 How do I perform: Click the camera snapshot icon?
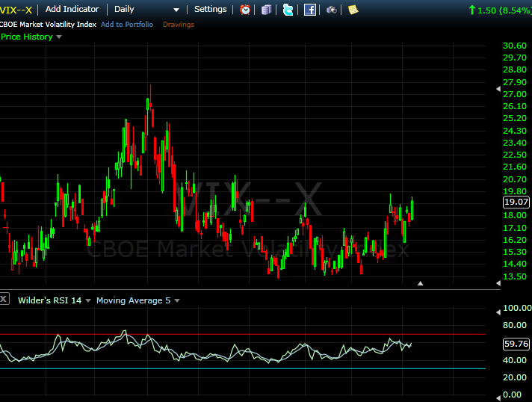pos(332,10)
